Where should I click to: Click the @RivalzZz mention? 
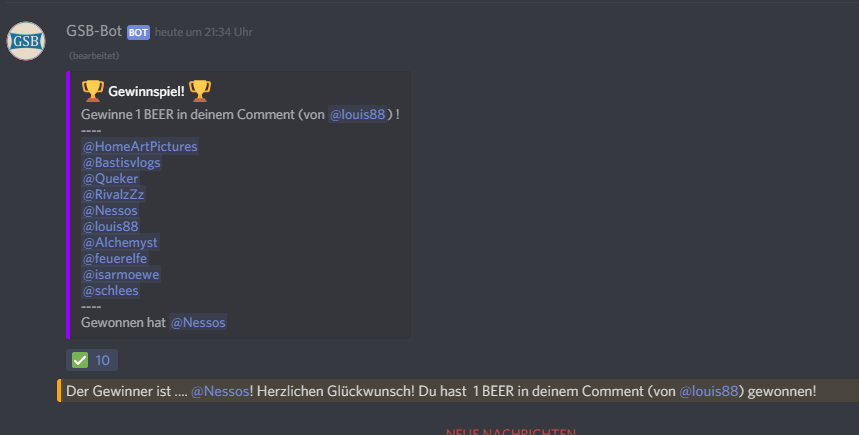coord(113,194)
